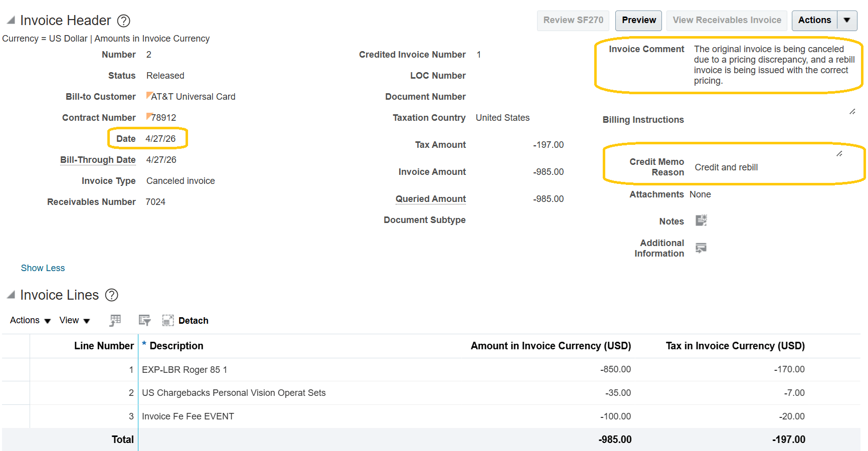Viewport: 868px width, 451px height.
Task: Click the -170.00 tax cell
Action: point(789,369)
